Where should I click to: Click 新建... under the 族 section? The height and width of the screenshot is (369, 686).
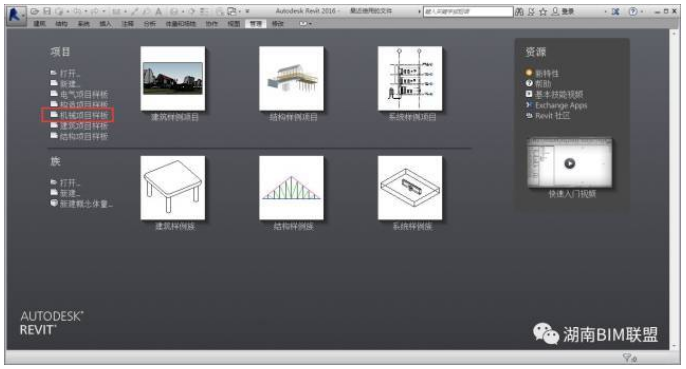(70, 193)
